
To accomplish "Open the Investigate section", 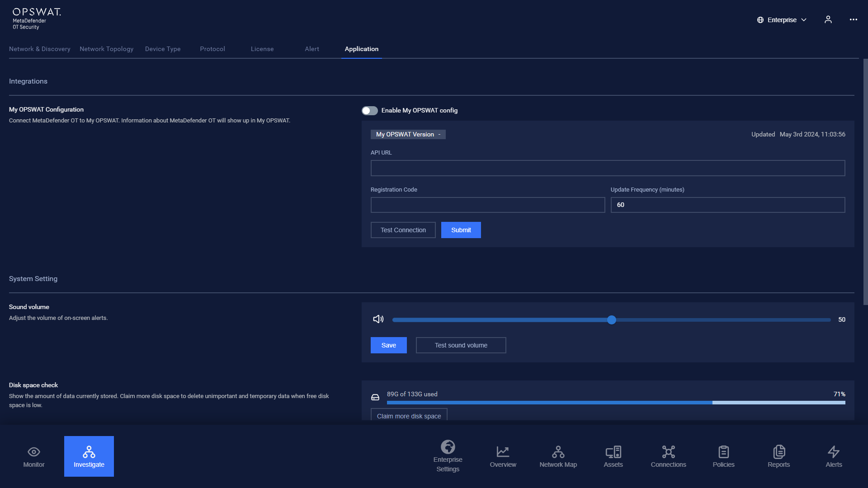I will coord(89,456).
